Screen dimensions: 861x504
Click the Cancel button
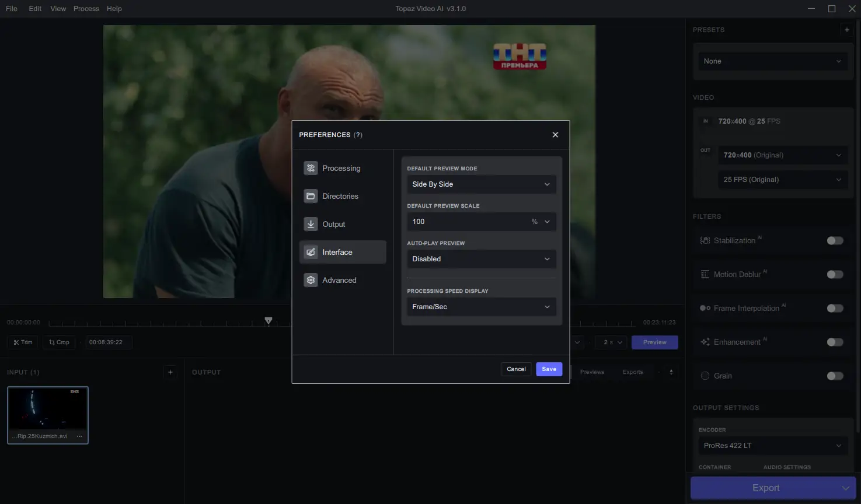[516, 369]
